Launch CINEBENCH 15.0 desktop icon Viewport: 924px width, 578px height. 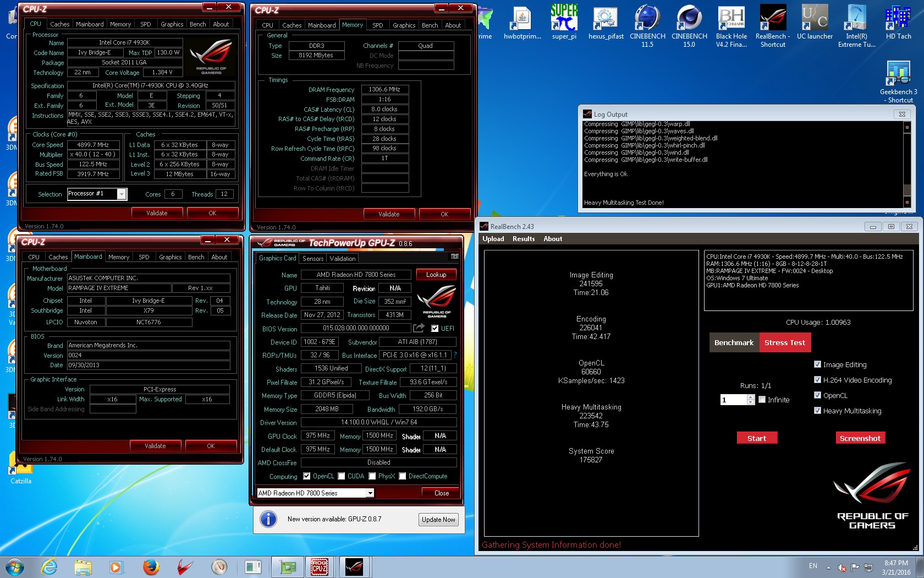689,26
